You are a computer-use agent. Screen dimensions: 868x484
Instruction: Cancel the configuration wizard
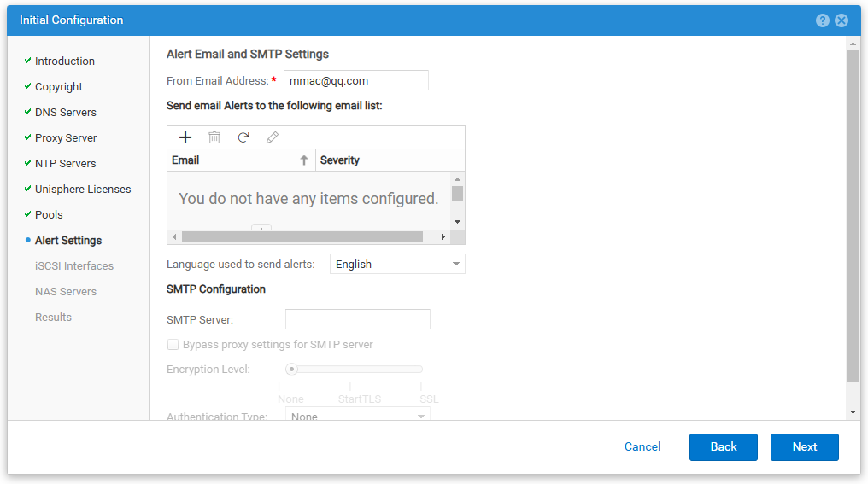click(642, 447)
